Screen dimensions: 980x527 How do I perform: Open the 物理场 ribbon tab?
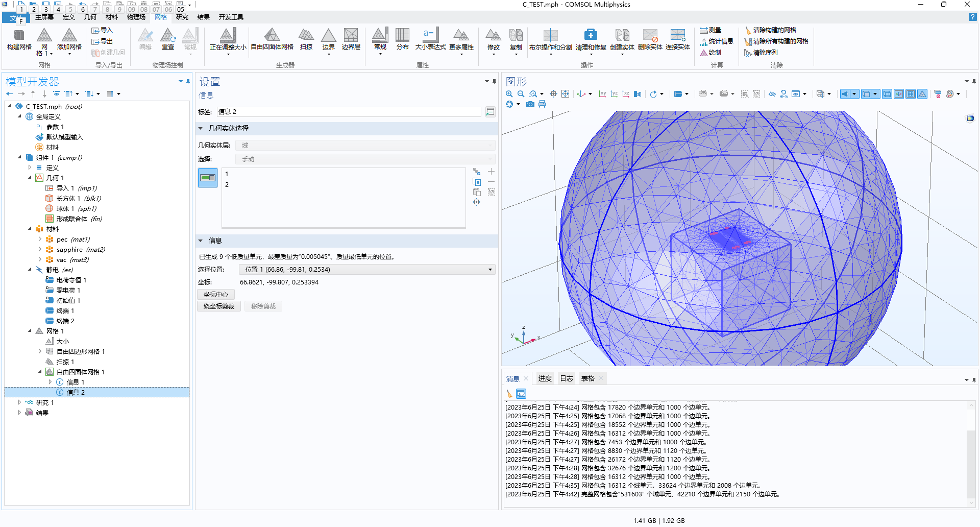pos(136,17)
